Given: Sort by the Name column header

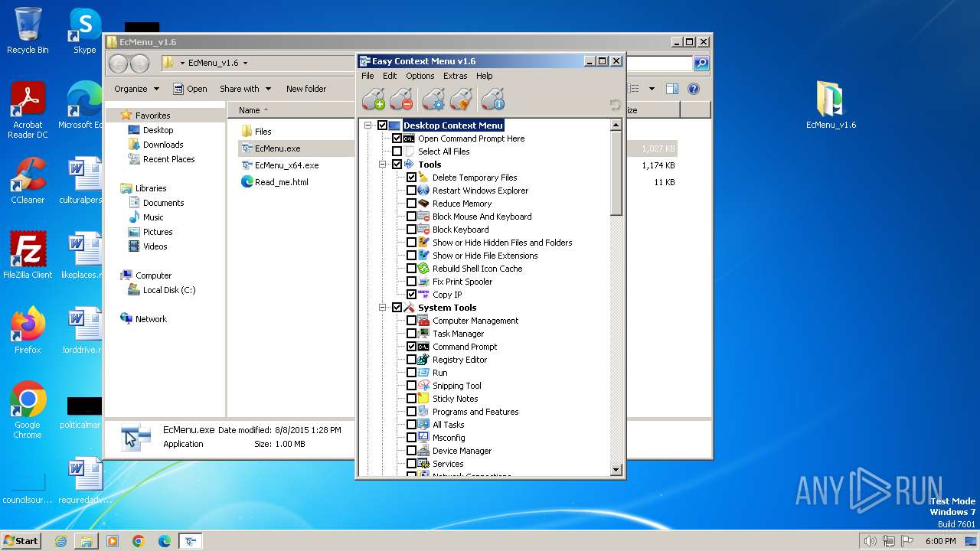Looking at the screenshot, I should coord(249,110).
